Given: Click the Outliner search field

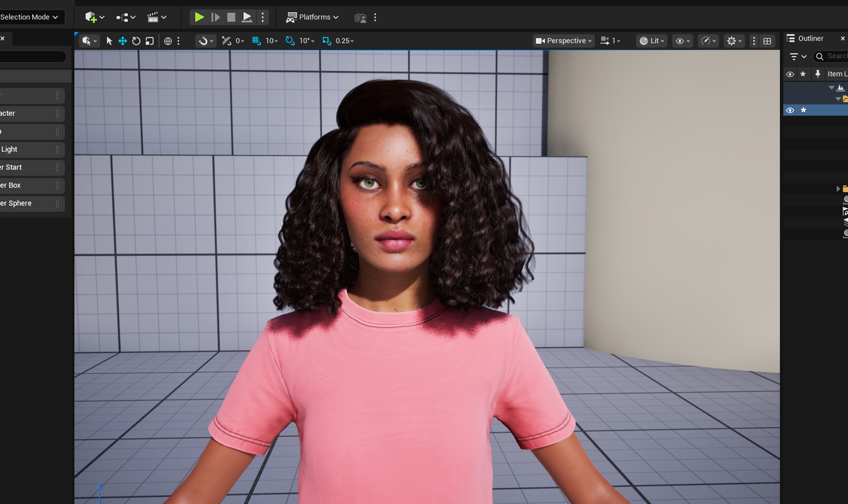Looking at the screenshot, I should 830,56.
